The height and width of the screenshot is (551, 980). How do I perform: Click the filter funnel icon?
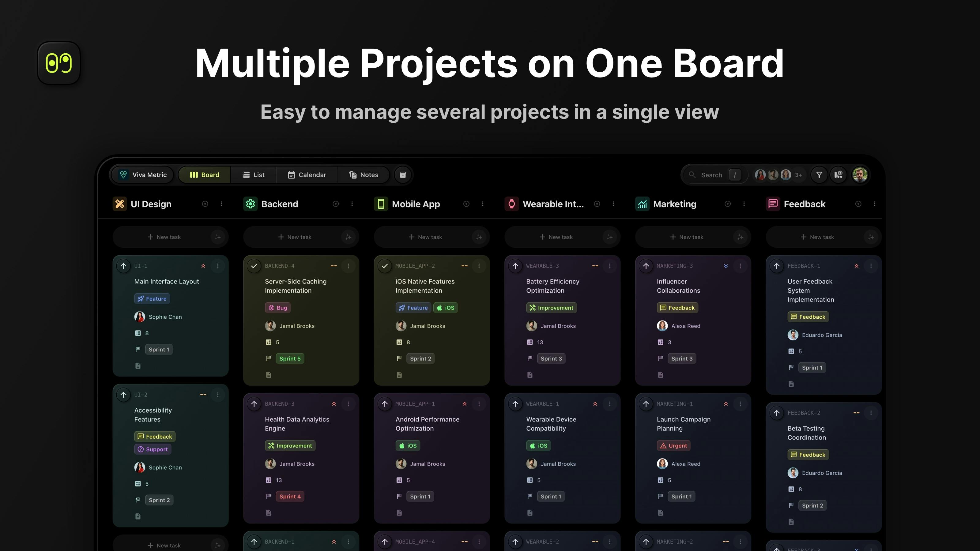(819, 175)
